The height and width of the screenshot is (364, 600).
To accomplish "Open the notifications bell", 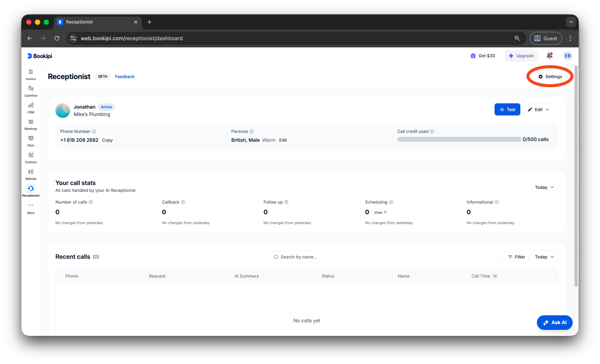I will [x=550, y=56].
